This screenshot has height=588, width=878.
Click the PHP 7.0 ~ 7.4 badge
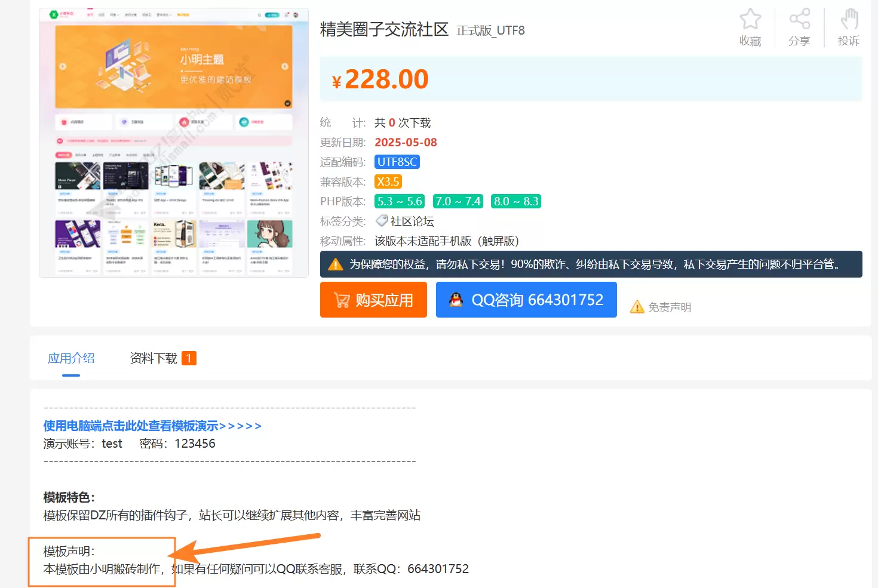458,201
